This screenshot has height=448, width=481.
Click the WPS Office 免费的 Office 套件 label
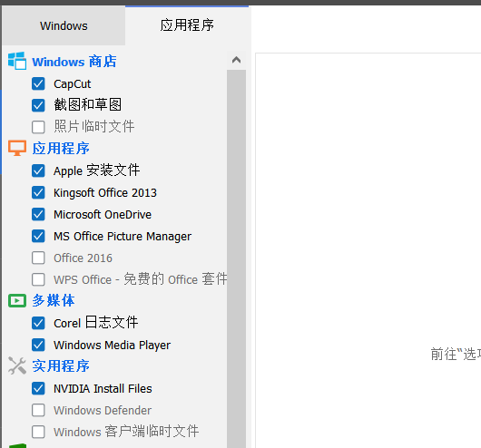(140, 279)
